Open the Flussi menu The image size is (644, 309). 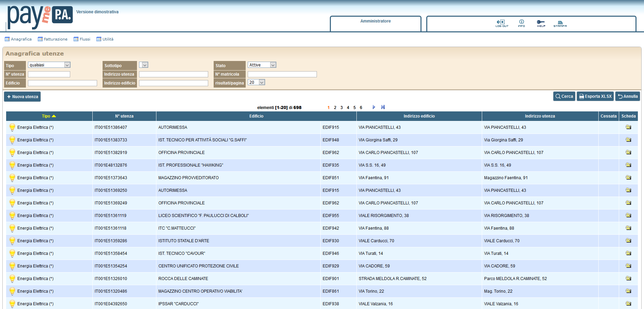tap(82, 39)
